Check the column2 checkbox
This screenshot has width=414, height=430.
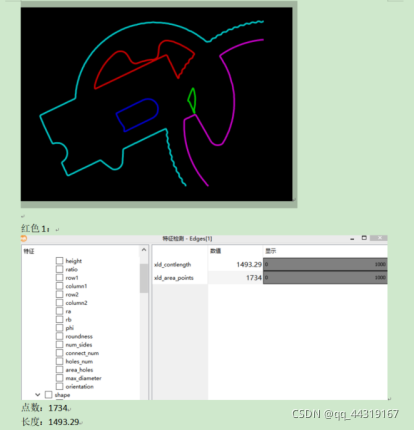click(59, 303)
